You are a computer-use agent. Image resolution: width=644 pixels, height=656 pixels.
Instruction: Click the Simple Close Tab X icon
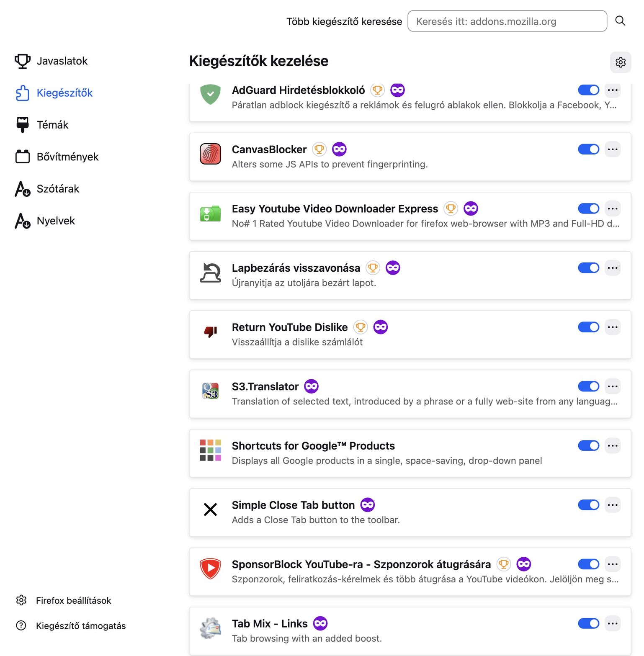click(210, 509)
